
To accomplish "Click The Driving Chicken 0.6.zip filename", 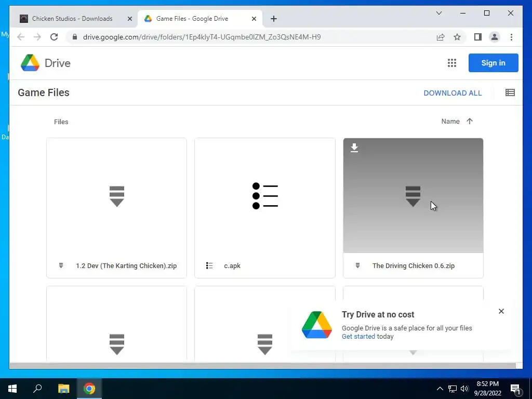I will click(413, 265).
